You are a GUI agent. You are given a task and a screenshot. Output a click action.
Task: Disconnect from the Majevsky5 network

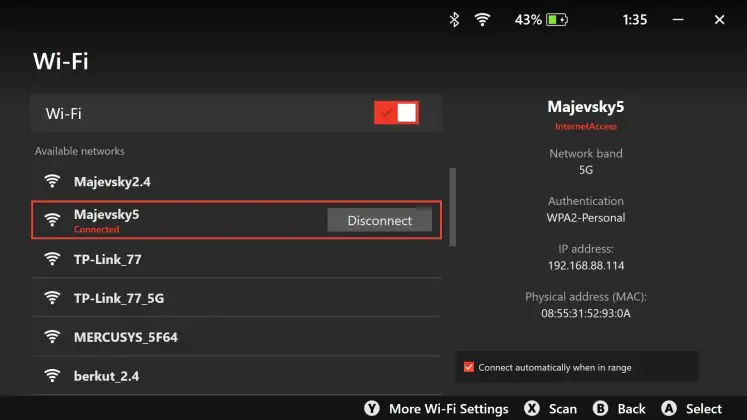coord(379,220)
